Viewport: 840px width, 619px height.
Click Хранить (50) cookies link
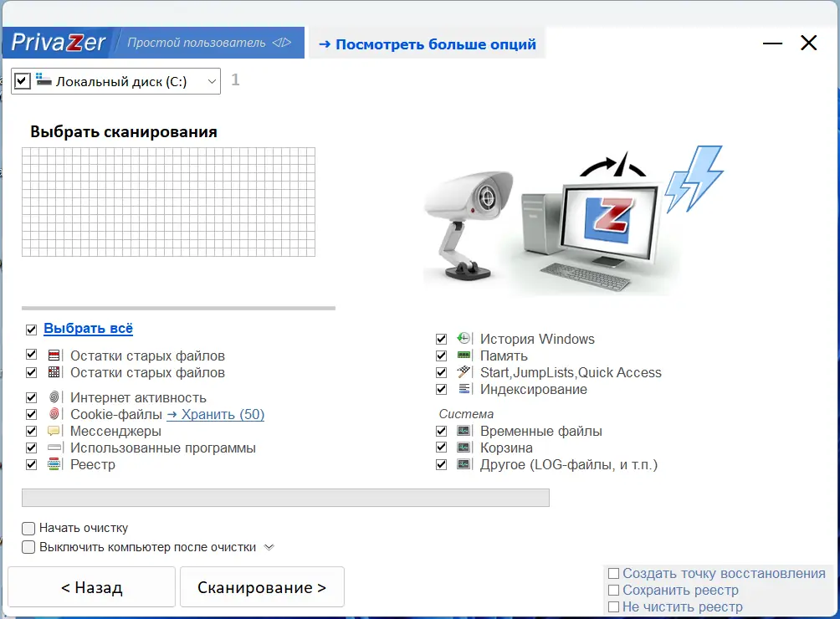tap(215, 414)
